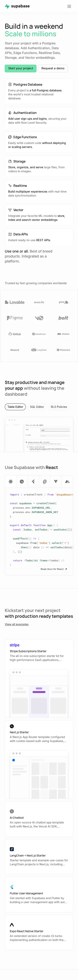Image resolution: width=78 pixels, height=980 pixels.
Task: Select the Next.js framework icon
Action: point(22,482)
